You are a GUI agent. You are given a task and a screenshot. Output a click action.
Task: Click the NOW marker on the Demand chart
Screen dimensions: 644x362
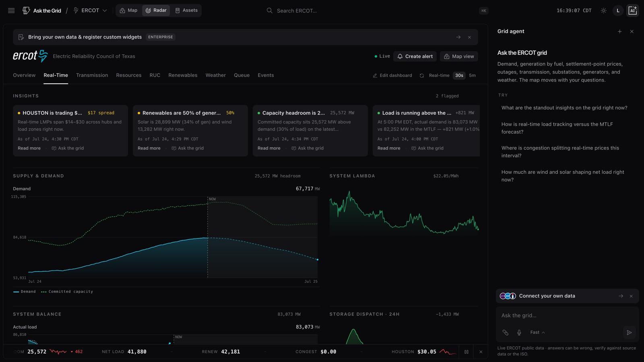pos(213,199)
